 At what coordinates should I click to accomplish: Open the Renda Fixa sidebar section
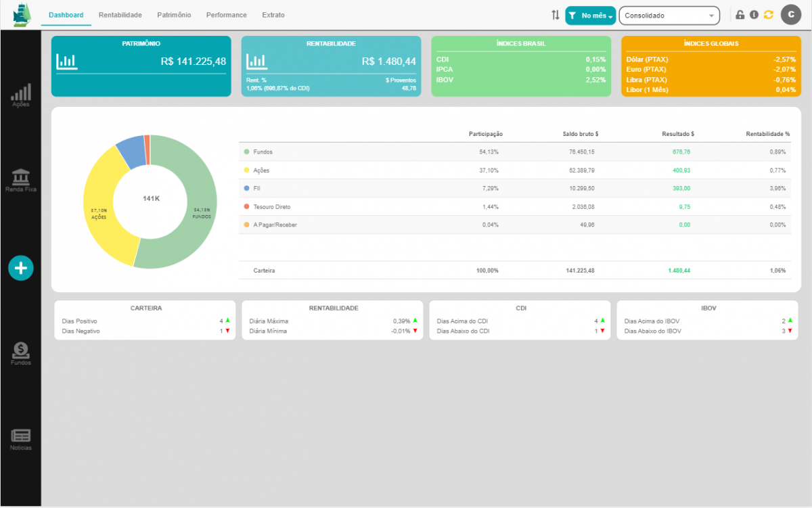pyautogui.click(x=21, y=180)
